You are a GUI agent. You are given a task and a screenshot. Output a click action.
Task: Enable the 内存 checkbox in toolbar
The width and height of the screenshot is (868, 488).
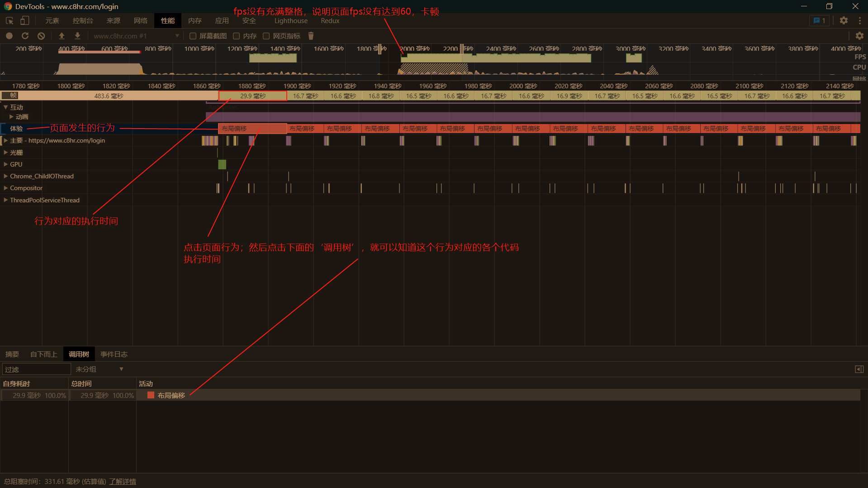236,36
